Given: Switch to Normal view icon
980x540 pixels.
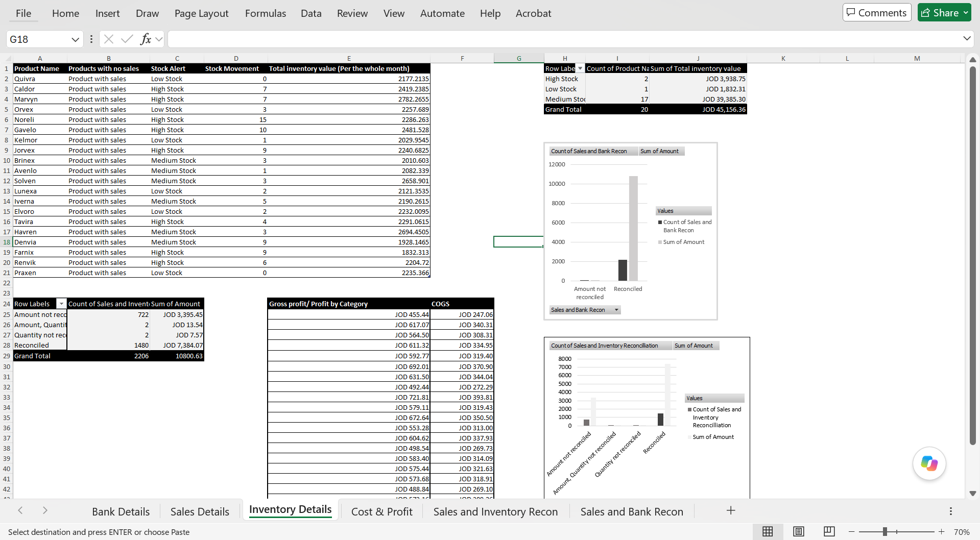Looking at the screenshot, I should coord(768,531).
